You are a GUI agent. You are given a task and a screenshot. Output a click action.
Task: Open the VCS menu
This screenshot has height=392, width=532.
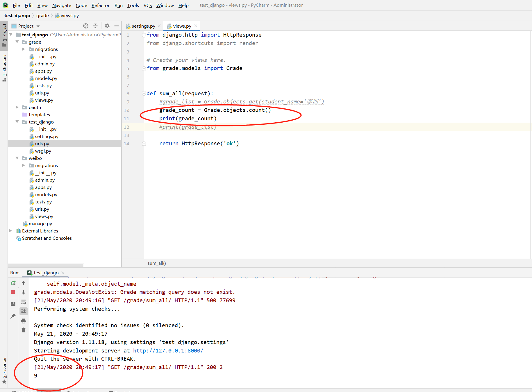[148, 5]
